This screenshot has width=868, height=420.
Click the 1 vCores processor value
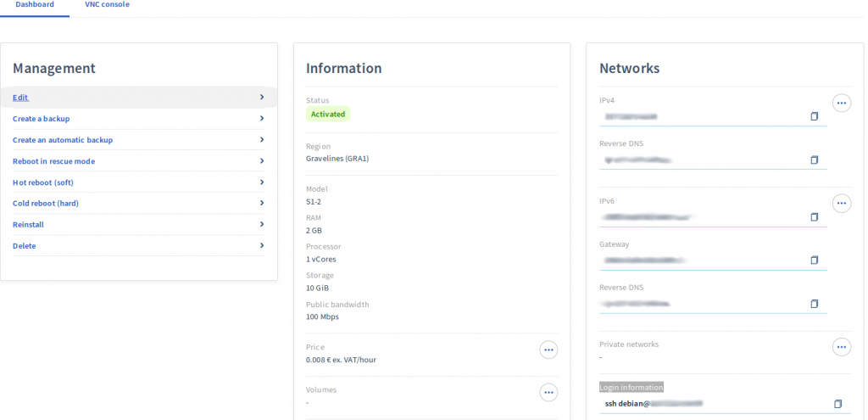coord(321,260)
